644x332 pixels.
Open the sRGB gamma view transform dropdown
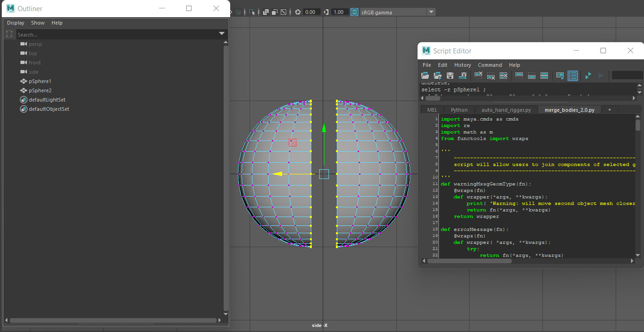(x=431, y=12)
